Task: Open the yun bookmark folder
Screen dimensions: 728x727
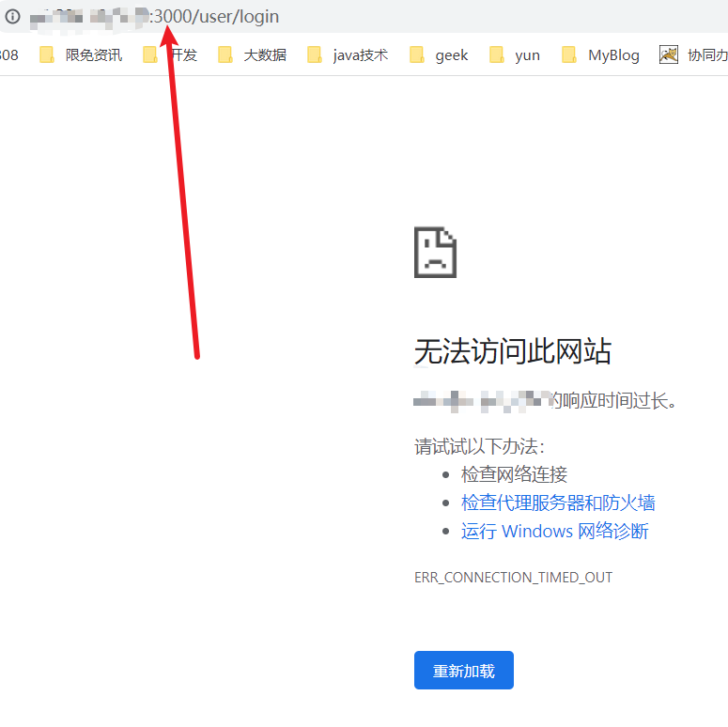Action: pyautogui.click(x=515, y=54)
